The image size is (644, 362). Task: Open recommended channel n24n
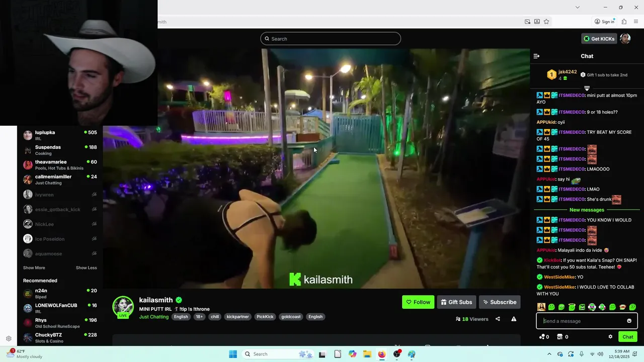[60, 294]
